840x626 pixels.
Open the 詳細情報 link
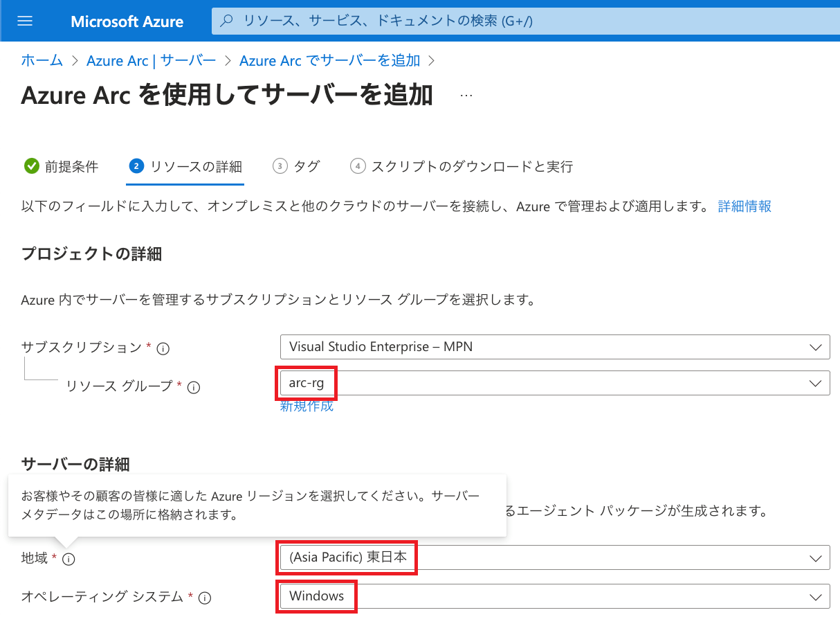click(x=745, y=206)
